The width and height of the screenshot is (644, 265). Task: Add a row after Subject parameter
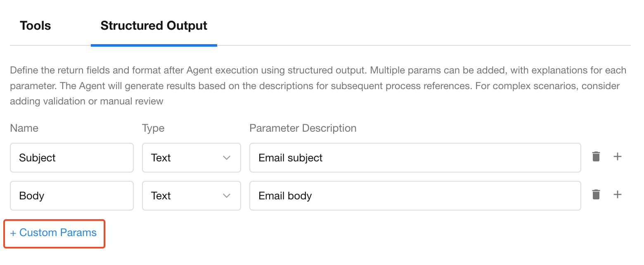618,157
